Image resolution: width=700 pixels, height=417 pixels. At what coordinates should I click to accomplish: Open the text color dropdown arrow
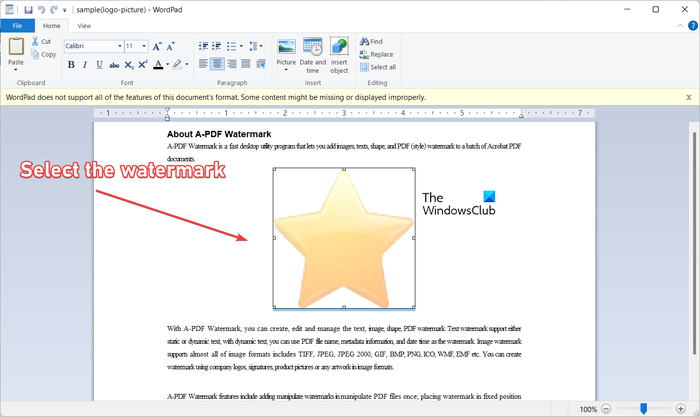[x=167, y=65]
